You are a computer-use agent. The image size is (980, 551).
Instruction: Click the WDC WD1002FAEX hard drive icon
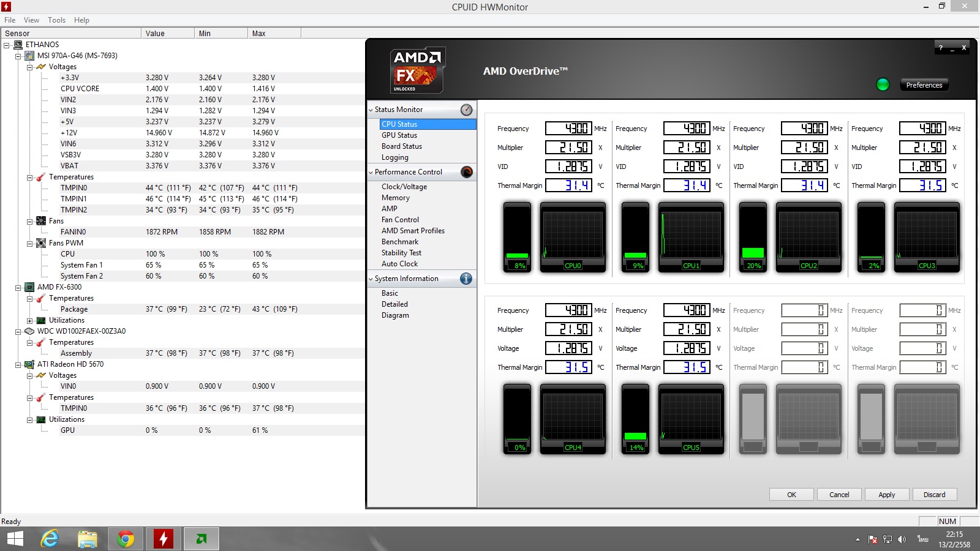[x=29, y=331]
